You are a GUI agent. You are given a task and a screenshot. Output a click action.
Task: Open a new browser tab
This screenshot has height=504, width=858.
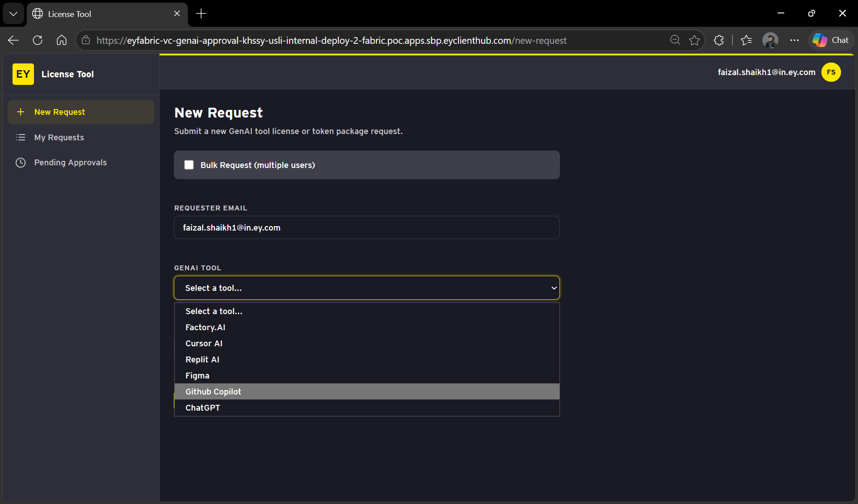point(201,14)
